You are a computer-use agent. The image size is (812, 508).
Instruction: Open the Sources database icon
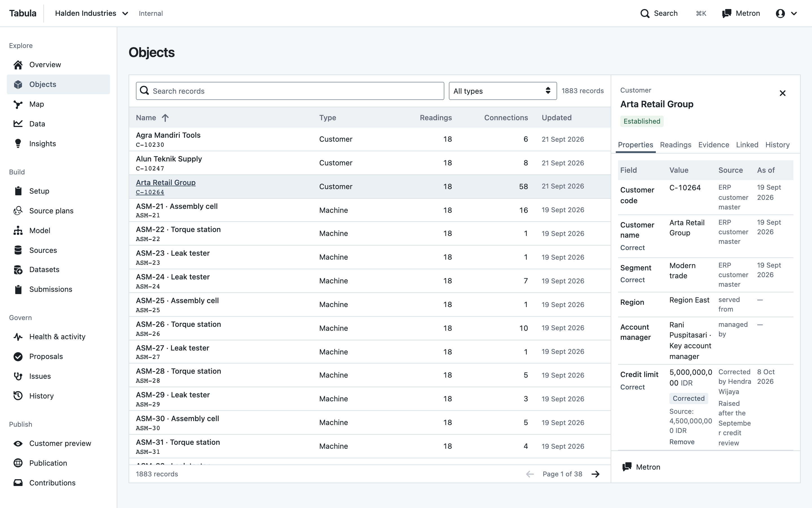[x=18, y=250]
